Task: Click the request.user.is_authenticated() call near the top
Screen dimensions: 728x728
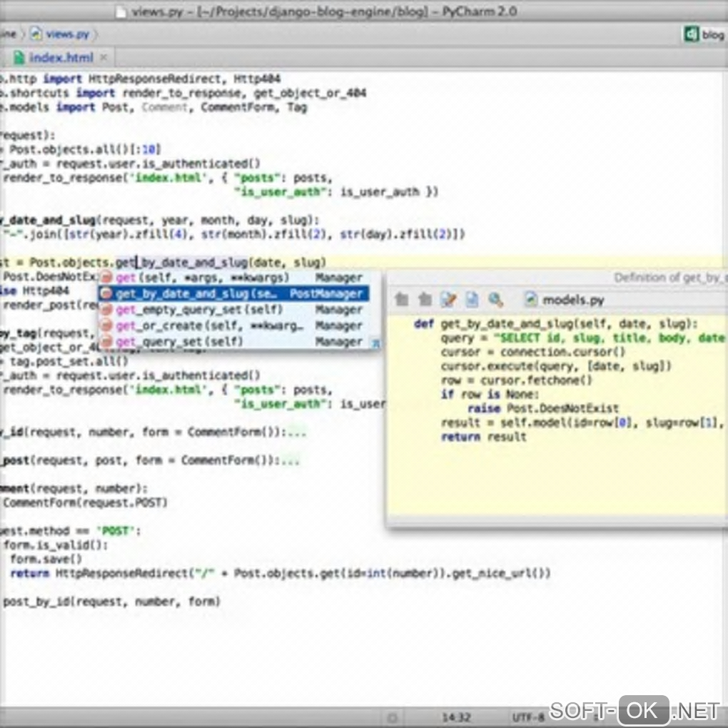Action: [x=158, y=163]
